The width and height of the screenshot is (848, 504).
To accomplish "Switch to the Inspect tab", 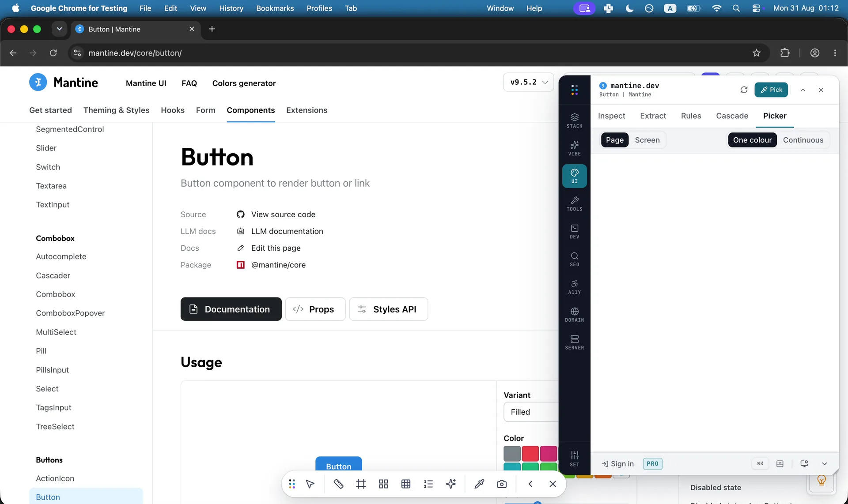I will (611, 116).
